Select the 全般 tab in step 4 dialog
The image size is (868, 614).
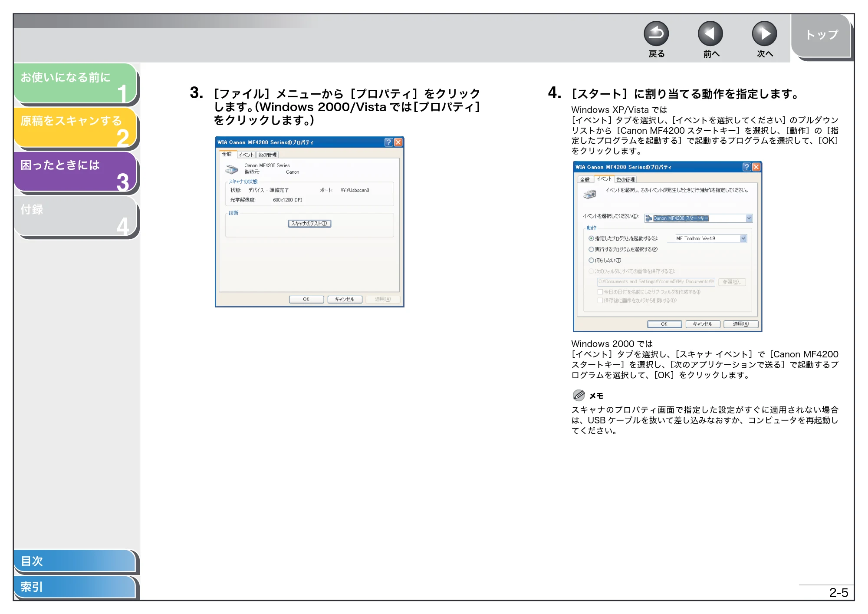click(x=585, y=179)
